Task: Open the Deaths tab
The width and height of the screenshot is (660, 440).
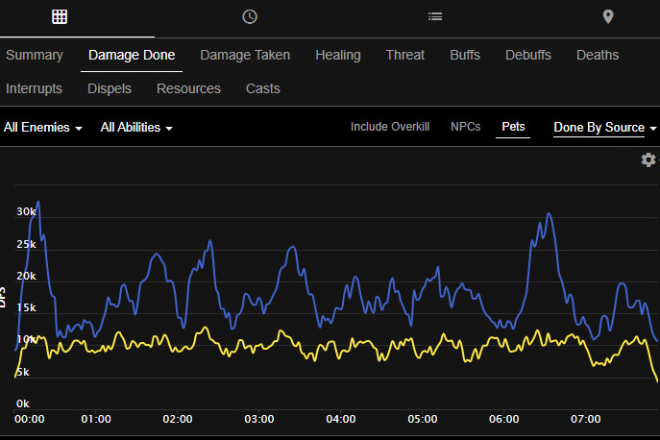Action: pyautogui.click(x=598, y=55)
